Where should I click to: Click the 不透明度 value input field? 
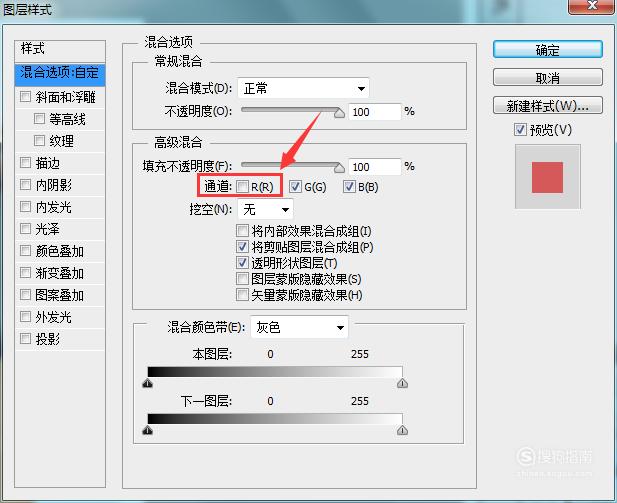click(x=375, y=112)
